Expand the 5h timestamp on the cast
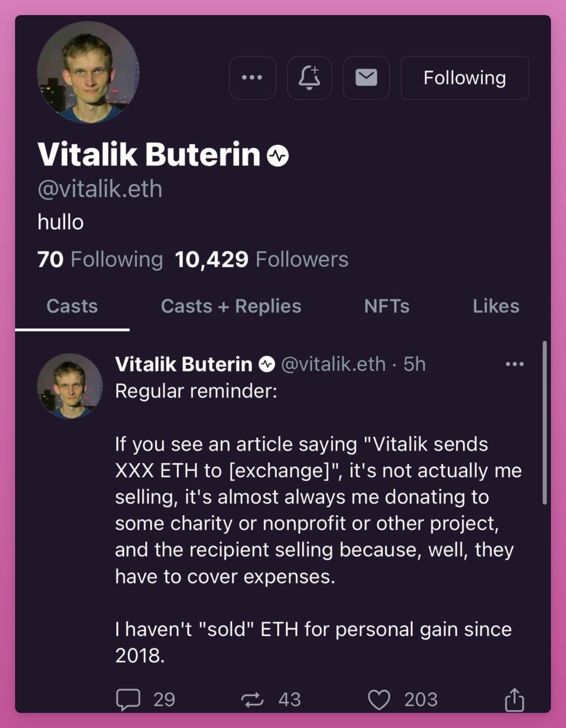Viewport: 566px width, 728px height. coord(414,364)
